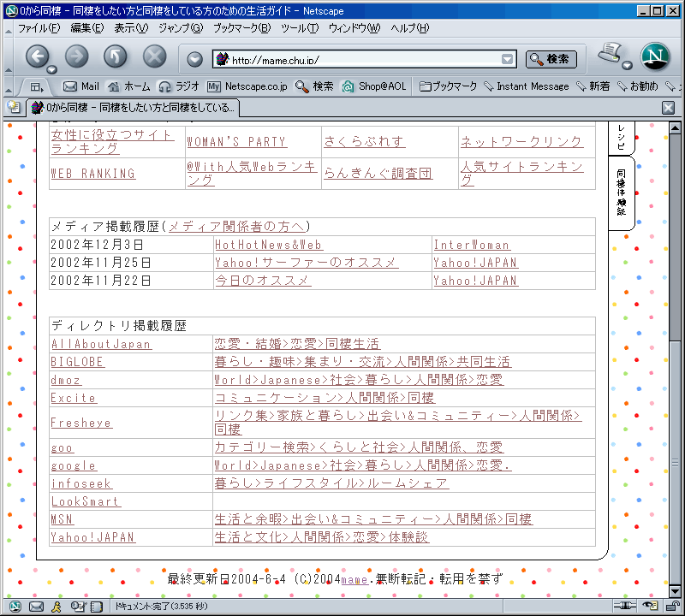
Task: Click the Mail toolbar shortcut
Action: (x=80, y=86)
